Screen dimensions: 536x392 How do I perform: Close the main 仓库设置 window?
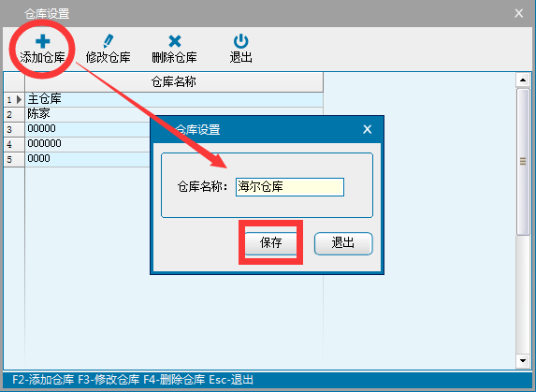[x=518, y=13]
